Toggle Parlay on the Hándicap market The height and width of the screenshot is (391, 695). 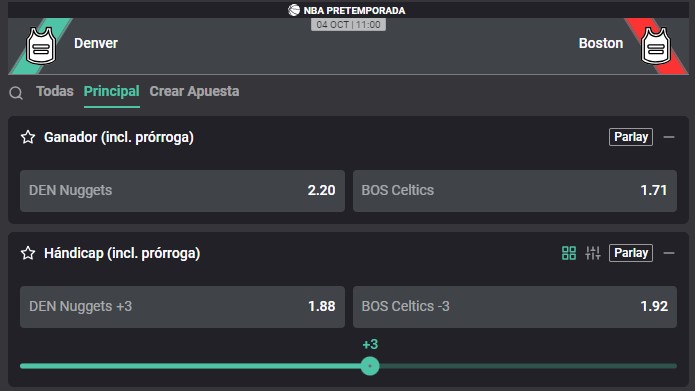[631, 253]
